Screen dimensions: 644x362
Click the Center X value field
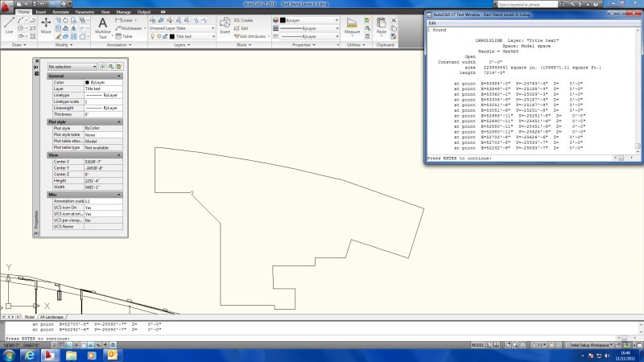103,162
